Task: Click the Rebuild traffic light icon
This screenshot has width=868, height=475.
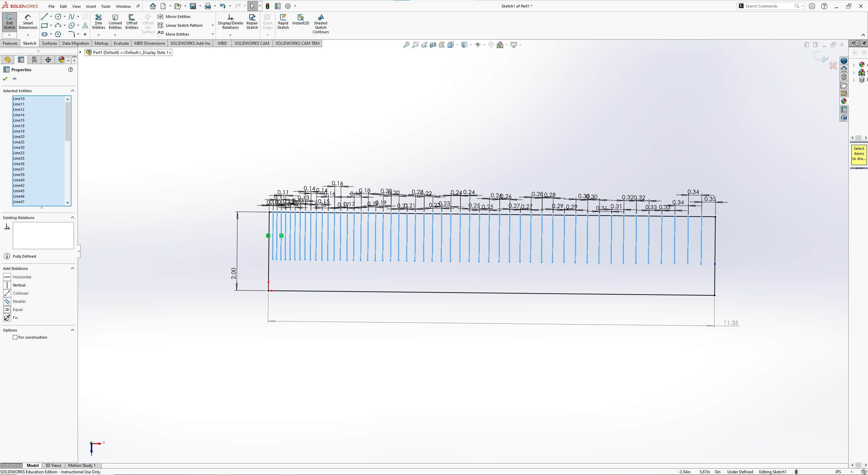Action: 268,6
